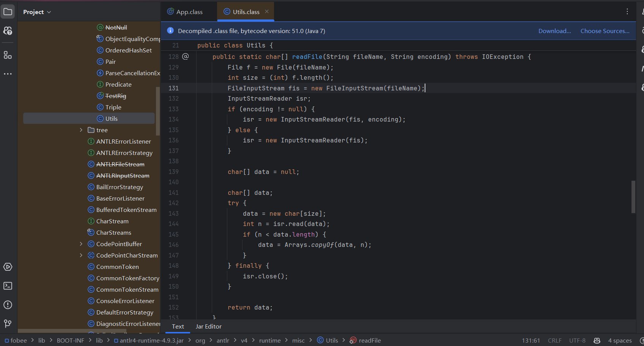
Task: Select BaseErrorListener in tree
Action: click(120, 198)
